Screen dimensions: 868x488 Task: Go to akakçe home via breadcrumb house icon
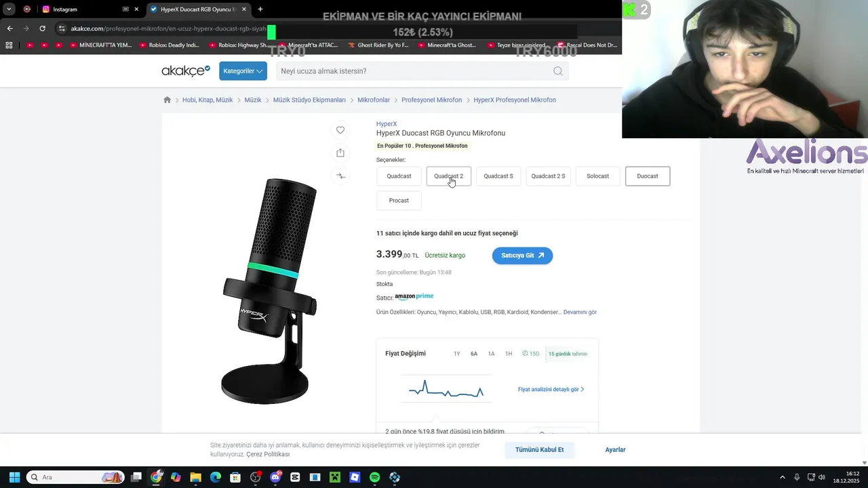pyautogui.click(x=167, y=100)
